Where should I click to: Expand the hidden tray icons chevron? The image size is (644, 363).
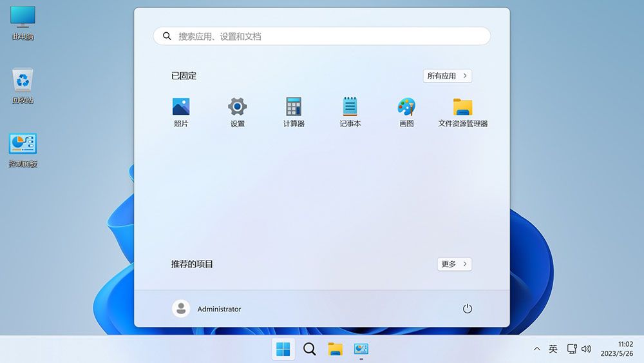(537, 349)
